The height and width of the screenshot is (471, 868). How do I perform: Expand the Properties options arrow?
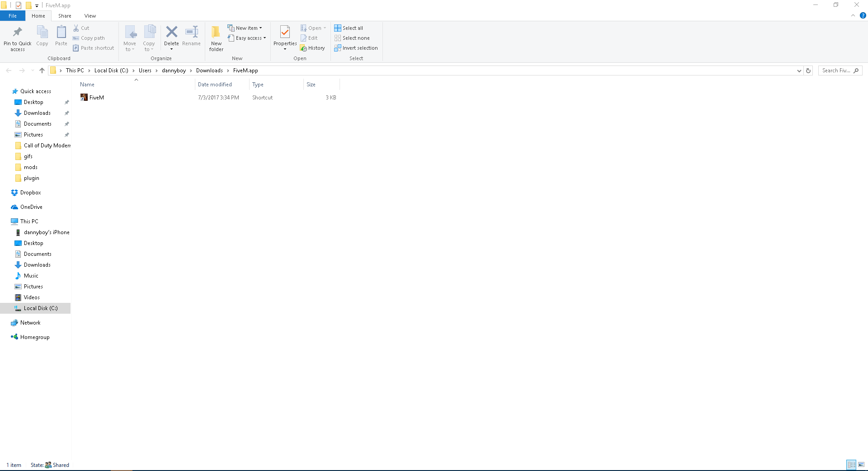pyautogui.click(x=285, y=49)
